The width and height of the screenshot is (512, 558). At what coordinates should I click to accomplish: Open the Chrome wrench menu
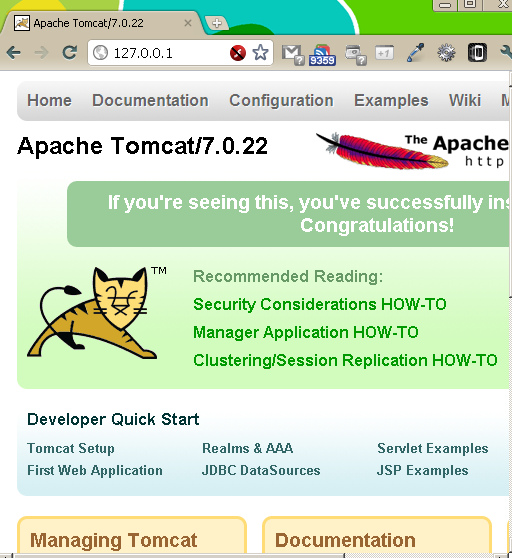tap(506, 53)
